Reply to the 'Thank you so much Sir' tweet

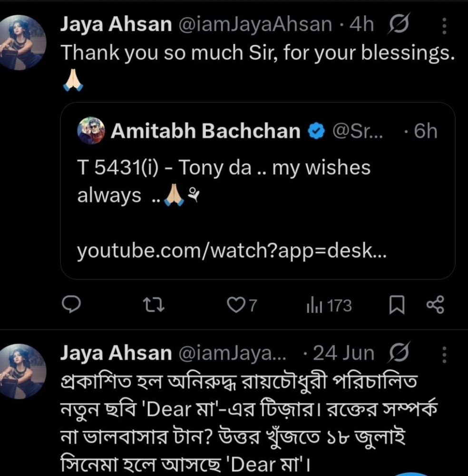71,306
